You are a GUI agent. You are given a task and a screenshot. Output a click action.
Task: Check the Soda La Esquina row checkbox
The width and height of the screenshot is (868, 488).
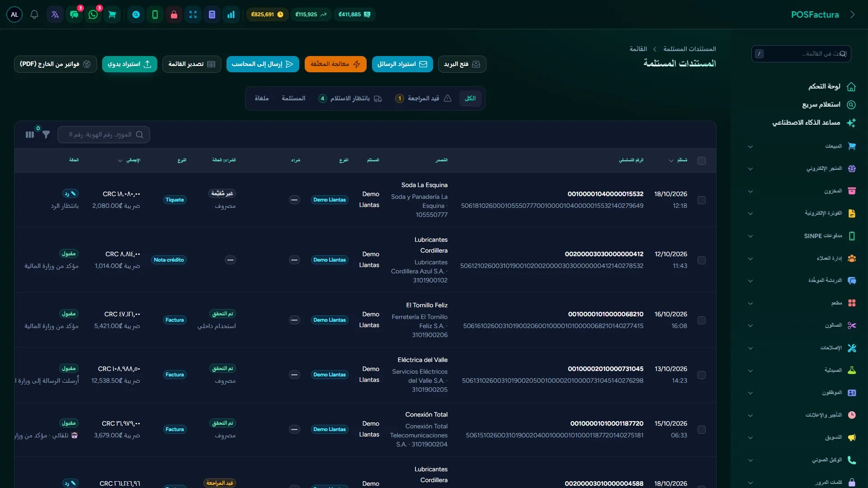[702, 200]
